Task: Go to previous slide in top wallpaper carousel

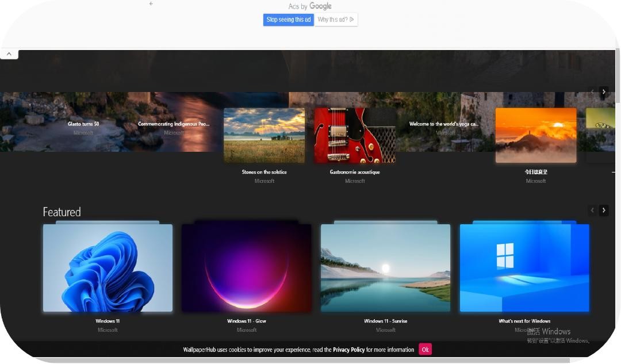Action: tap(592, 92)
